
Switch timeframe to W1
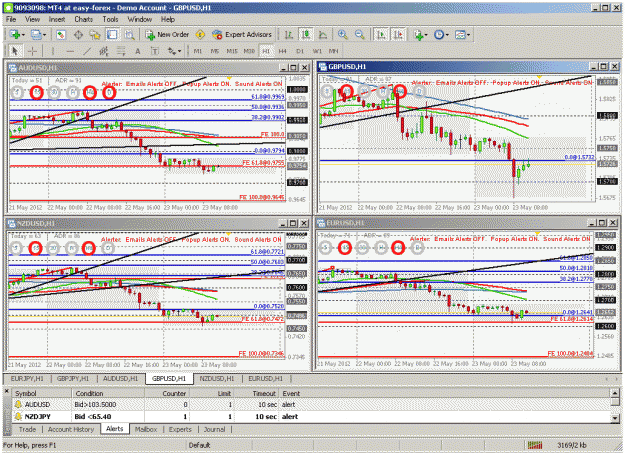pyautogui.click(x=317, y=51)
